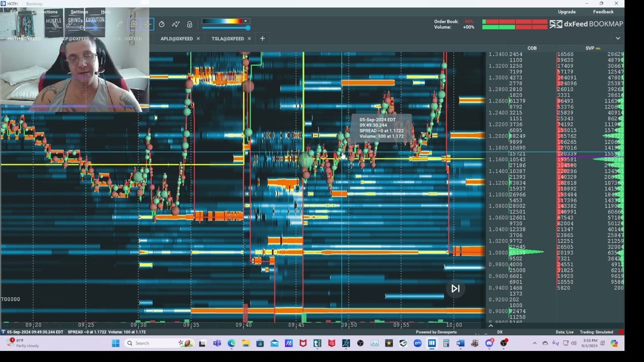Image resolution: width=644 pixels, height=362 pixels.
Task: Select the COB column header
Action: (532, 48)
